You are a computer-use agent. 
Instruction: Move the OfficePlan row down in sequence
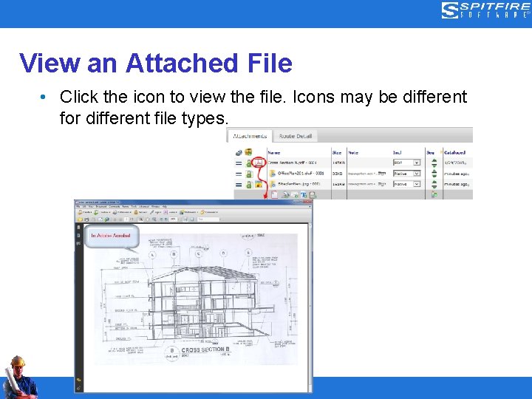pos(434,176)
